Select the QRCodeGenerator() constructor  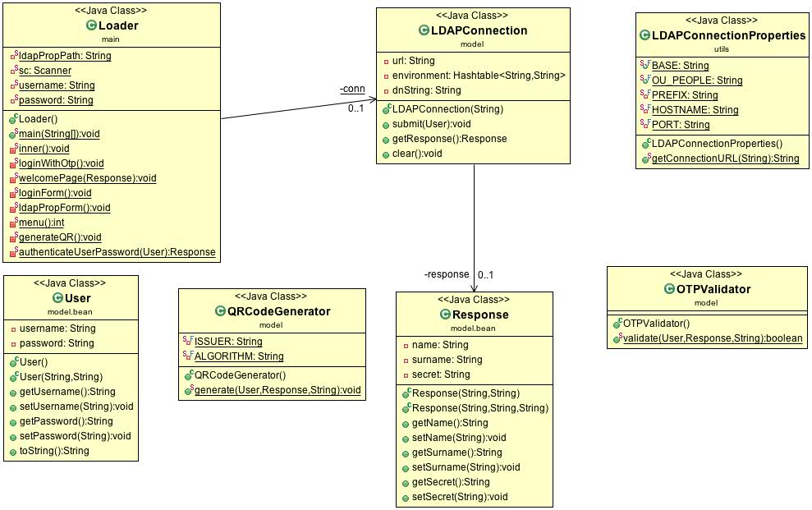pyautogui.click(x=241, y=375)
